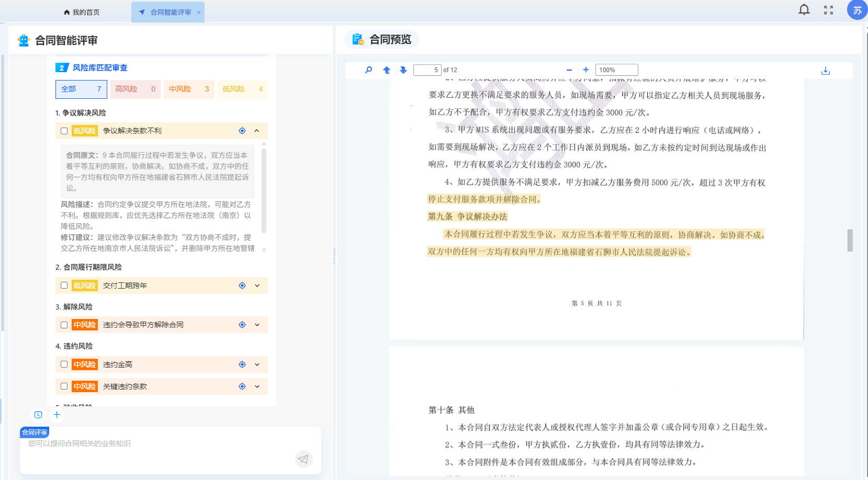The image size is (868, 480).
Task: Click the 高风险 filter button
Action: tap(135, 89)
